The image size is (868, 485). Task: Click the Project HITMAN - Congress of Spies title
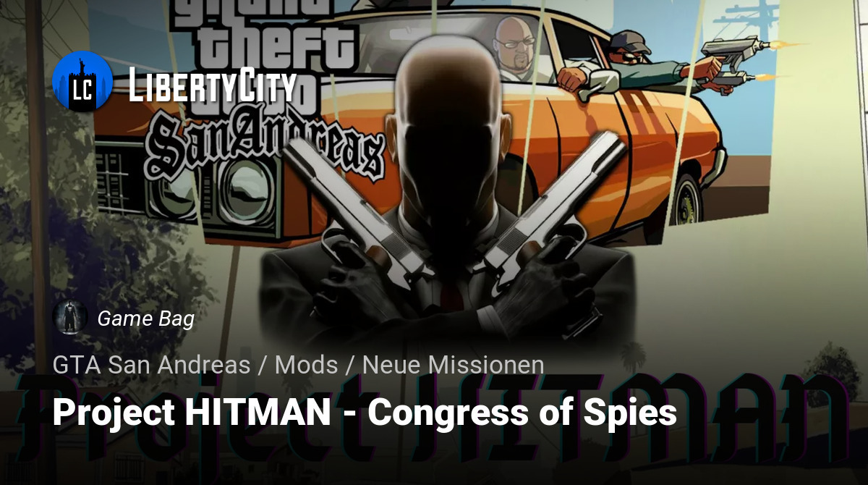[365, 413]
